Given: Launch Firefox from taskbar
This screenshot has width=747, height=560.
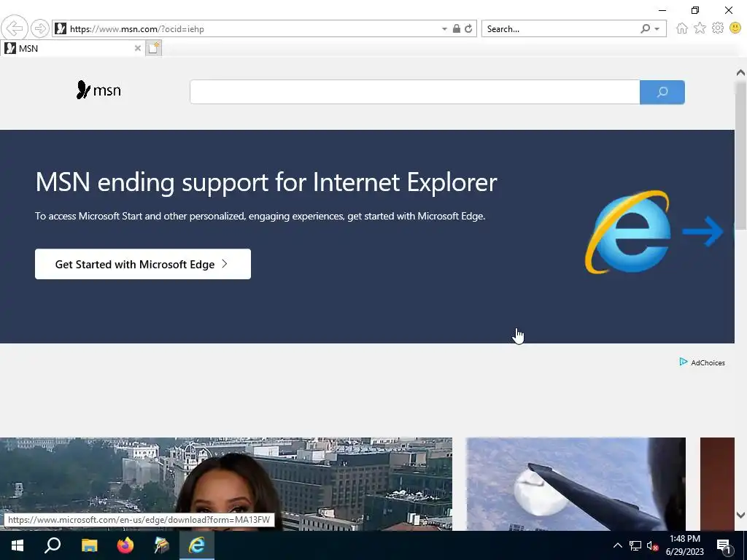Looking at the screenshot, I should click(x=125, y=545).
